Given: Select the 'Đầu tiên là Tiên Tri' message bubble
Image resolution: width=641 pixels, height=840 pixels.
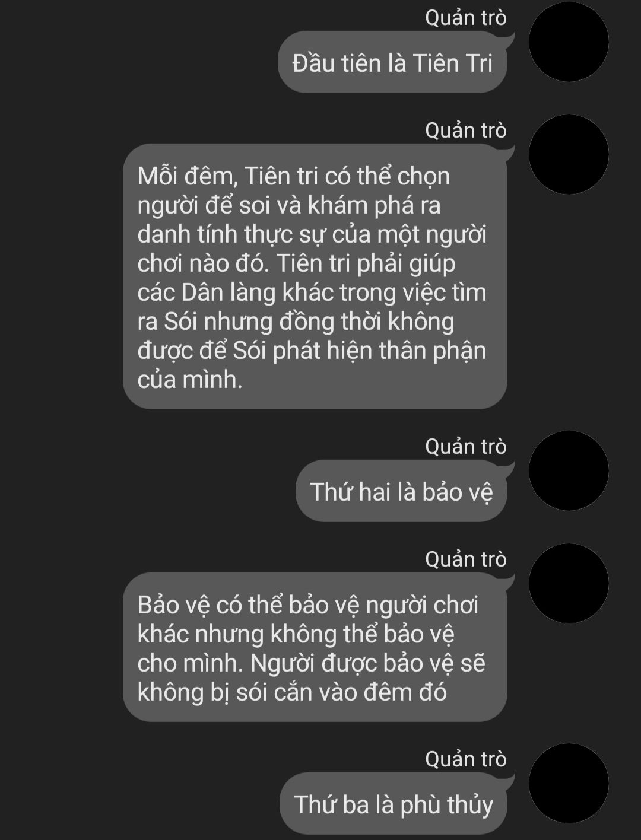Looking at the screenshot, I should point(392,62).
